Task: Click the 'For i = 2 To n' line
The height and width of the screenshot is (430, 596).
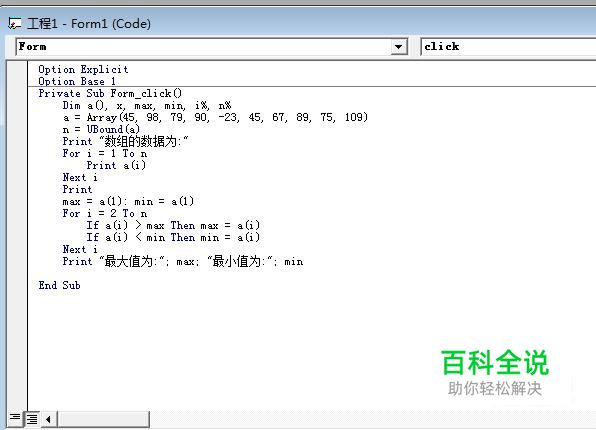Action: click(x=105, y=213)
